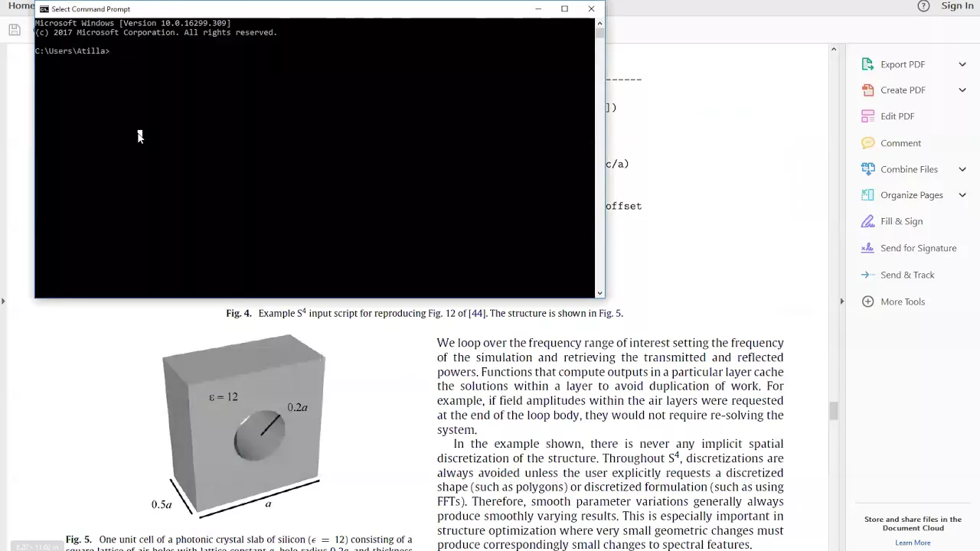Click the 0.2a radius label in figure
Screen dimensions: 980x551
point(297,407)
